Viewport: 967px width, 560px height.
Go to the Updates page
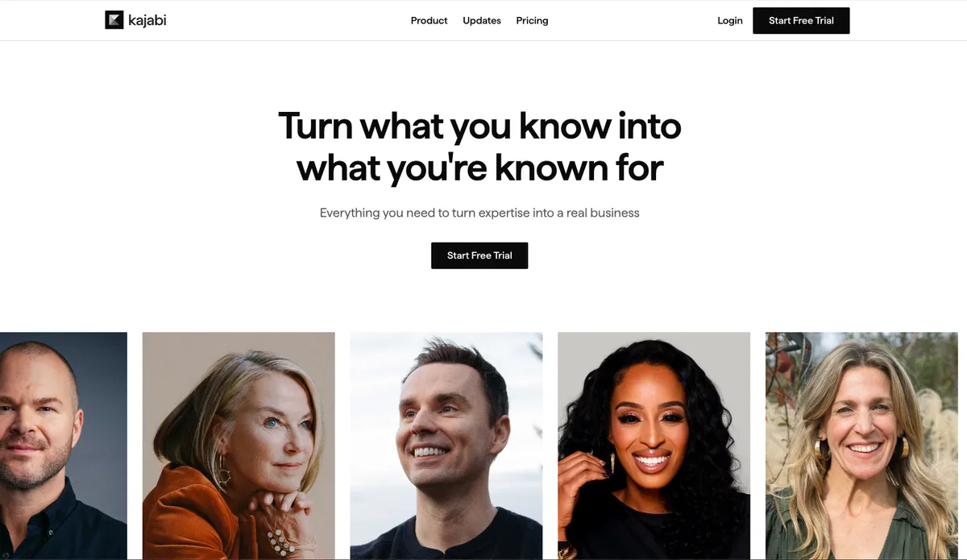tap(482, 21)
